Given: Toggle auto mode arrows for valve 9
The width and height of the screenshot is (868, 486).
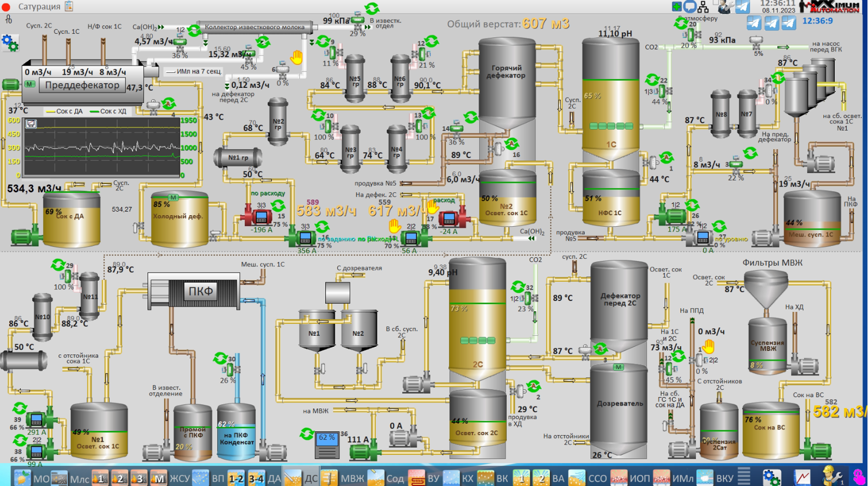Looking at the screenshot, I should coord(322,42).
